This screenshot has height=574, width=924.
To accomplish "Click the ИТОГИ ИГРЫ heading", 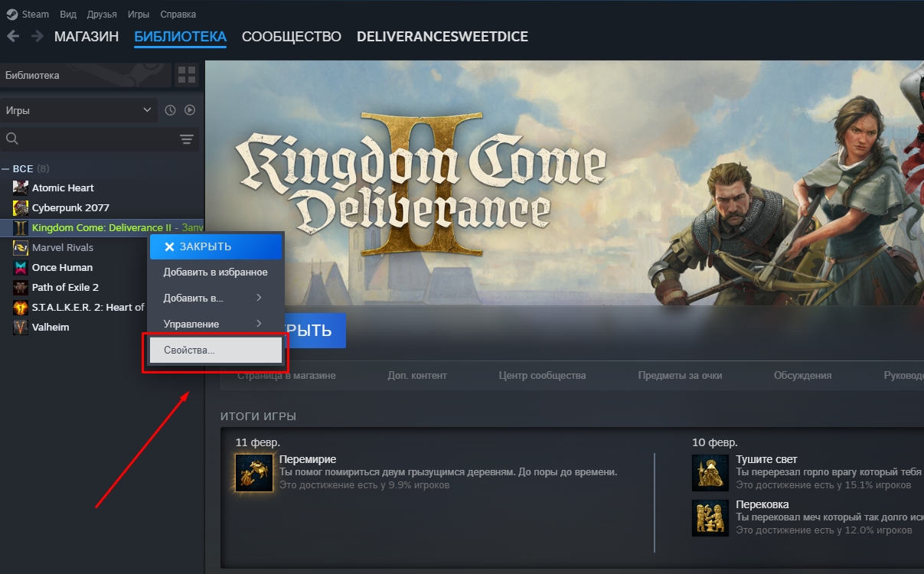I will 258,416.
